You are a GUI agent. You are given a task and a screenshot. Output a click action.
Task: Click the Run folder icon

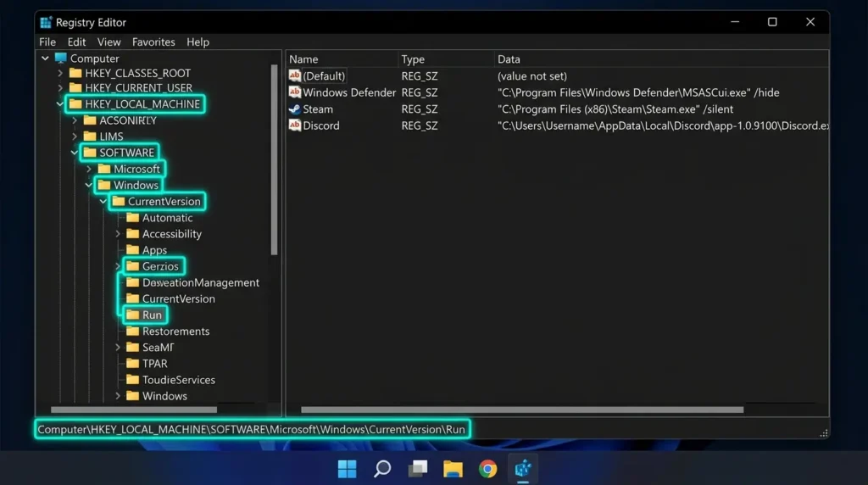pos(133,315)
